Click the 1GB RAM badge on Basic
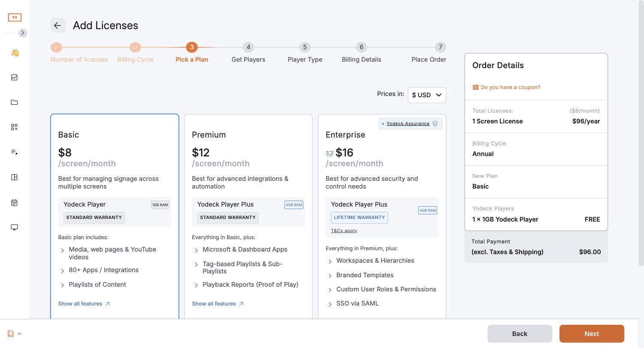Image resolution: width=644 pixels, height=348 pixels. click(x=160, y=205)
